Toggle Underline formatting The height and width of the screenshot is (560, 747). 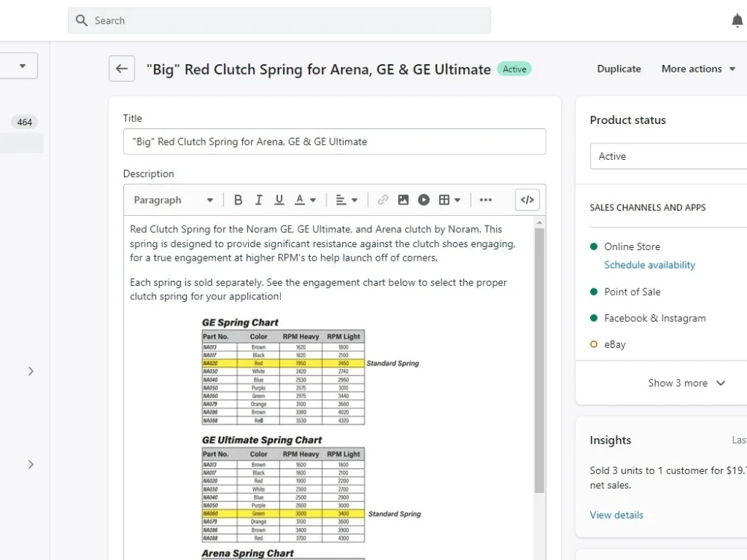point(279,200)
